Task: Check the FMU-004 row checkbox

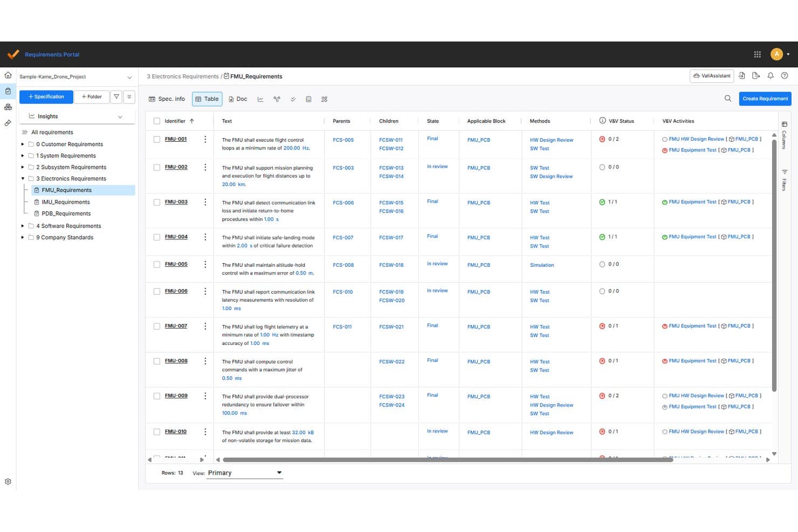Action: click(157, 237)
